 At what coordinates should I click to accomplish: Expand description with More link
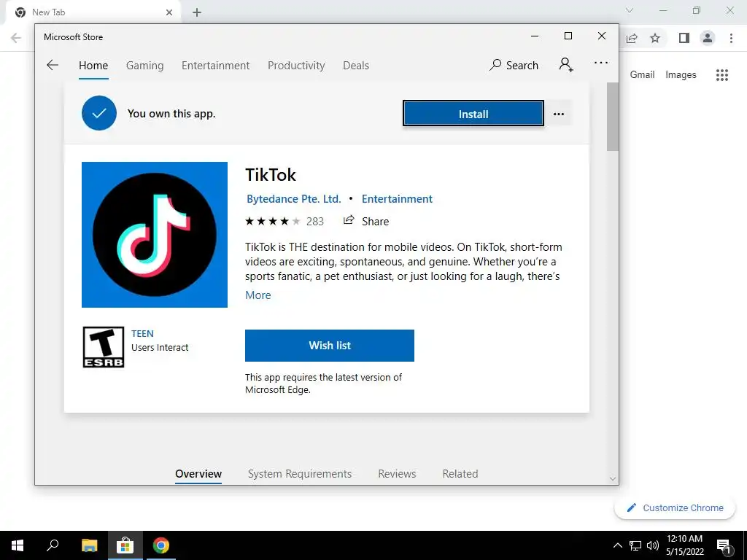[258, 295]
